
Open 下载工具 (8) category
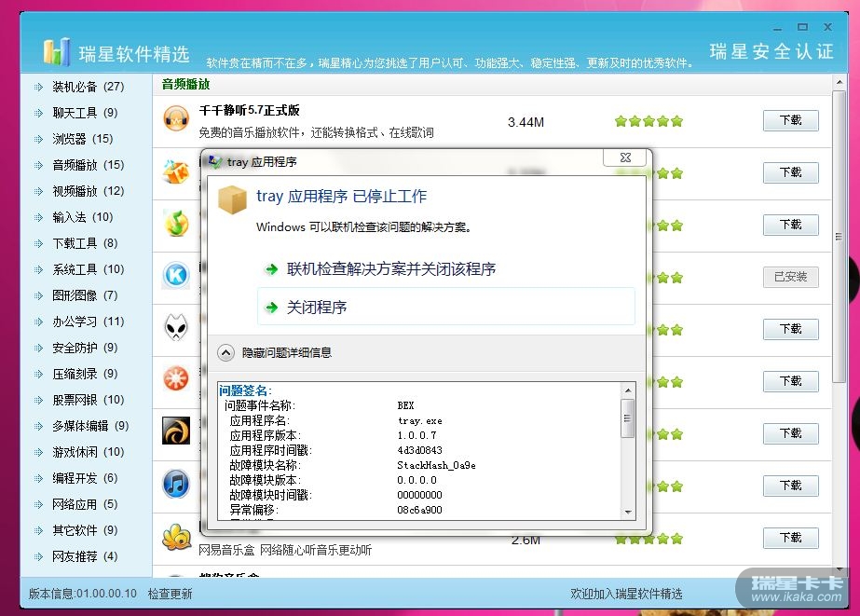click(x=85, y=243)
